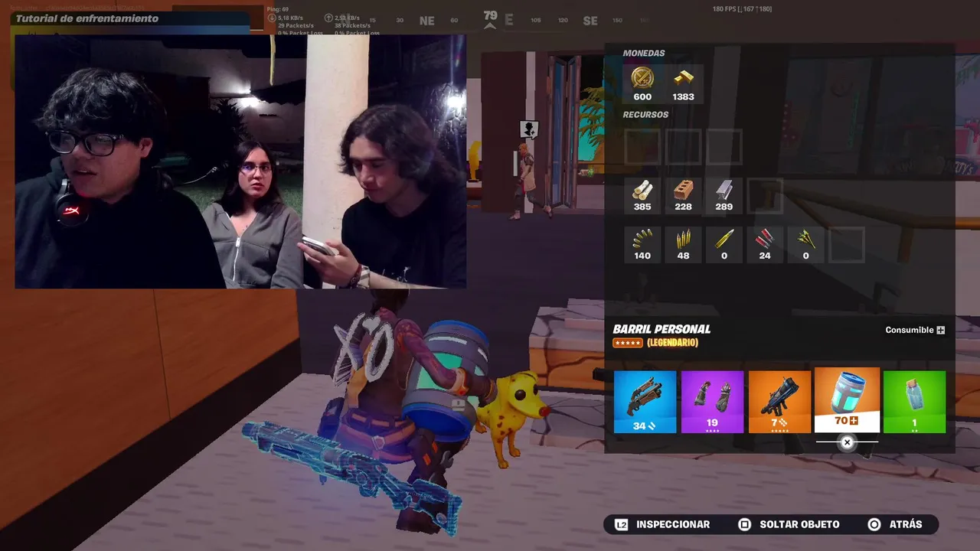
Task: Click the NPC speech bubble icon
Action: point(529,129)
